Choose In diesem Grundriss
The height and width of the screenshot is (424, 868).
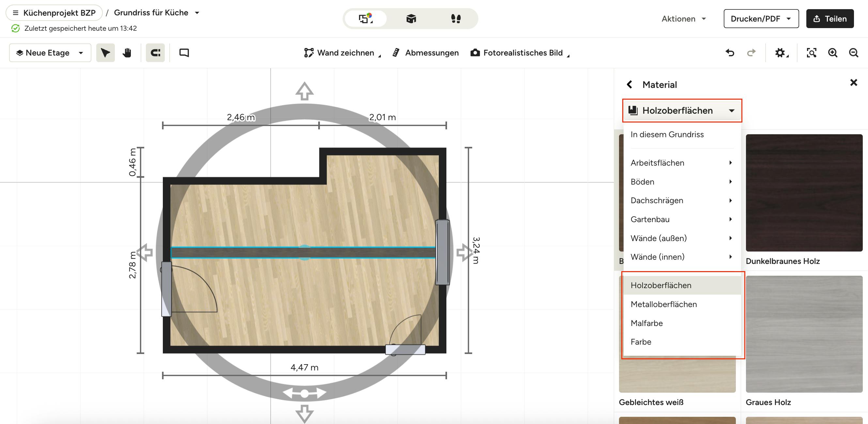[x=682, y=134]
